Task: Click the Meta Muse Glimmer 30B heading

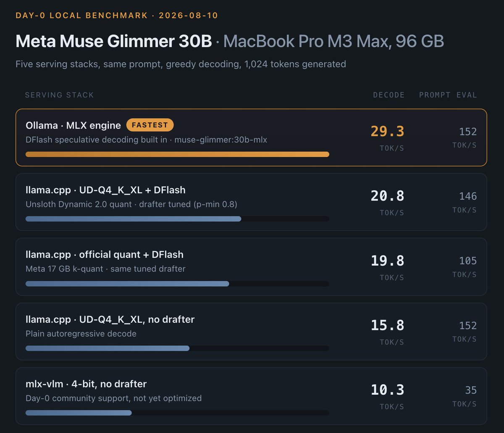Action: tap(114, 42)
